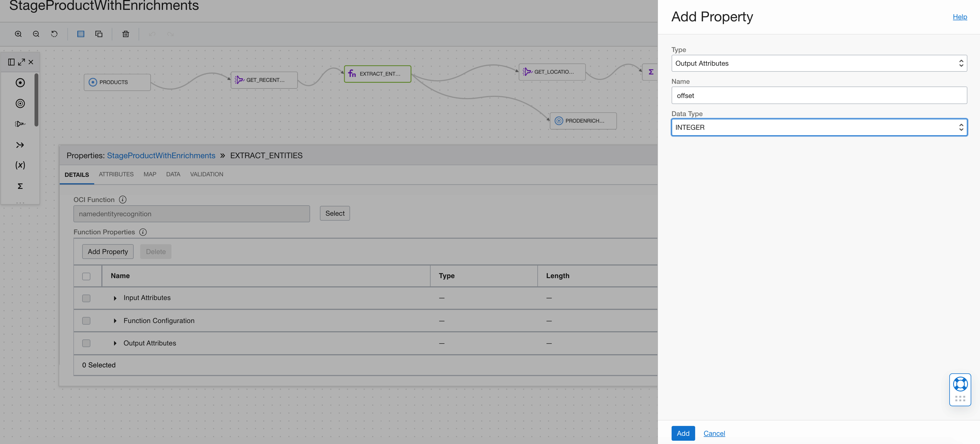Click the Zoom Out magnifier icon
The height and width of the screenshot is (444, 980).
(x=36, y=34)
